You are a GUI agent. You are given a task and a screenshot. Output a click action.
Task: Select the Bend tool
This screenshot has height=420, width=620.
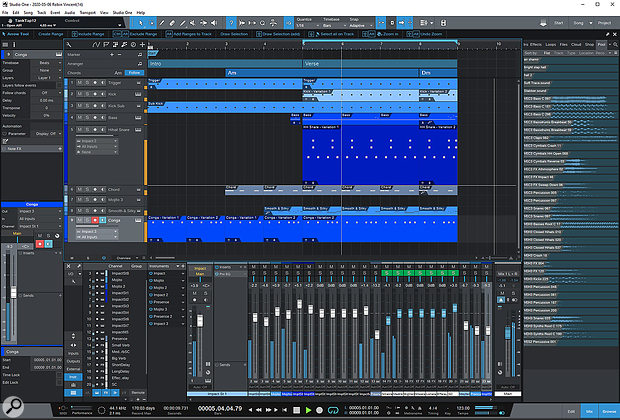tap(204, 23)
